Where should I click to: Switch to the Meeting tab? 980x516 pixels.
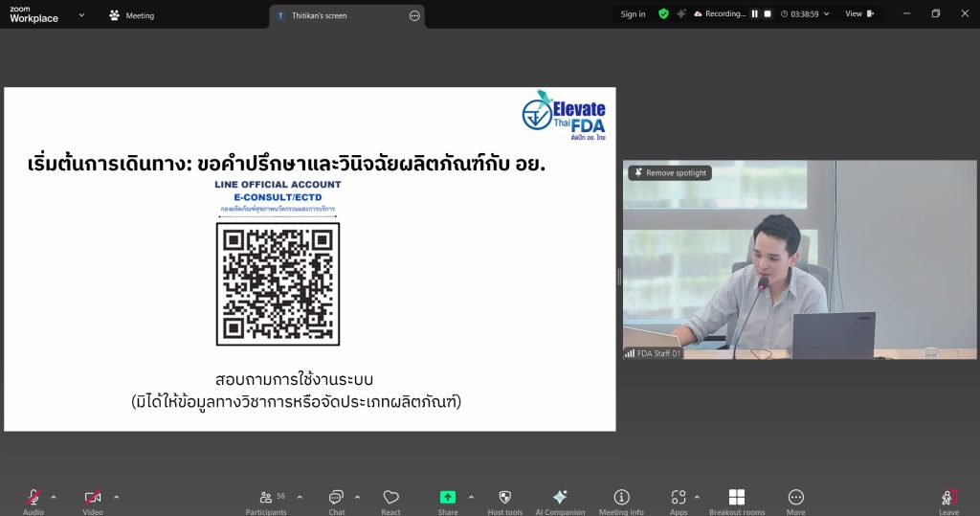tap(132, 15)
